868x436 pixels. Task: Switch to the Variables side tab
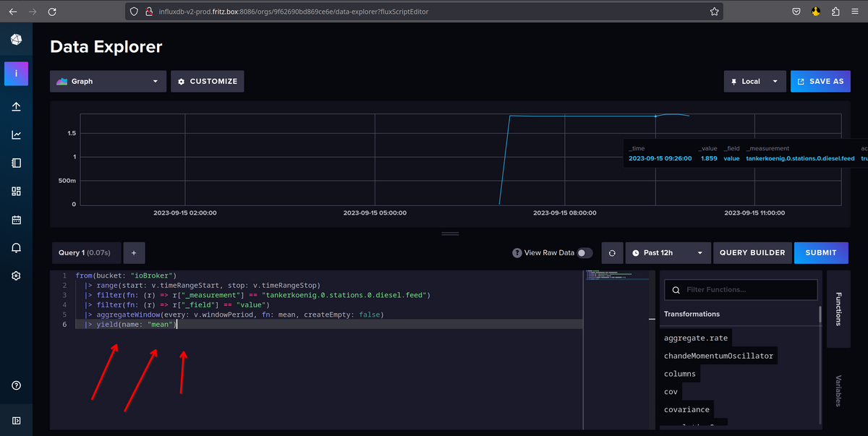point(838,390)
